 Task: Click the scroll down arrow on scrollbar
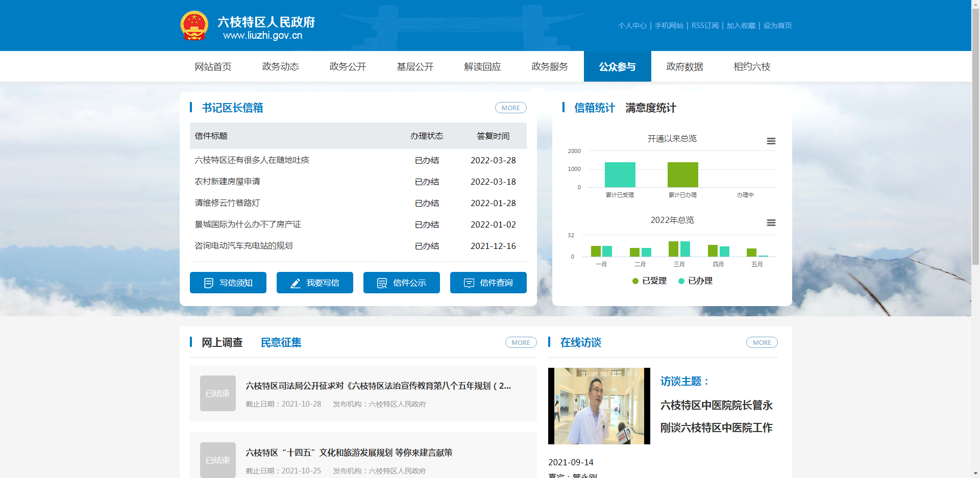[x=975, y=473]
